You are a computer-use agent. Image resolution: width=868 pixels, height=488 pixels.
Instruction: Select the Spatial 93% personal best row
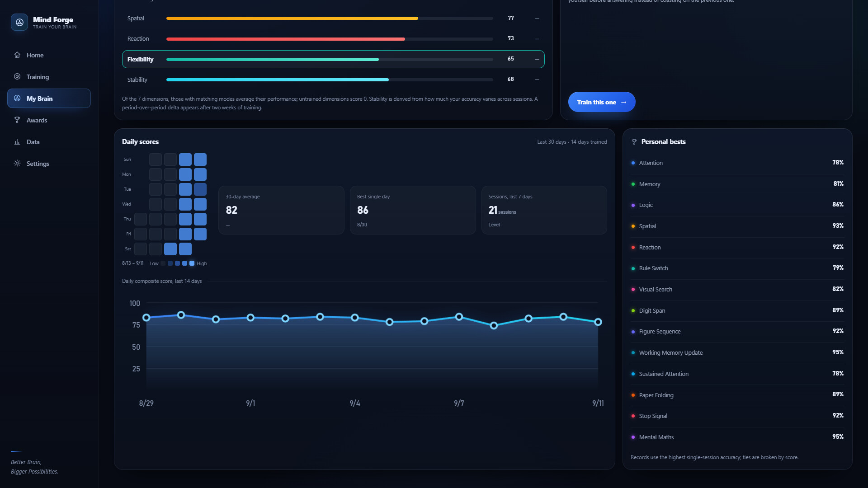click(x=737, y=226)
